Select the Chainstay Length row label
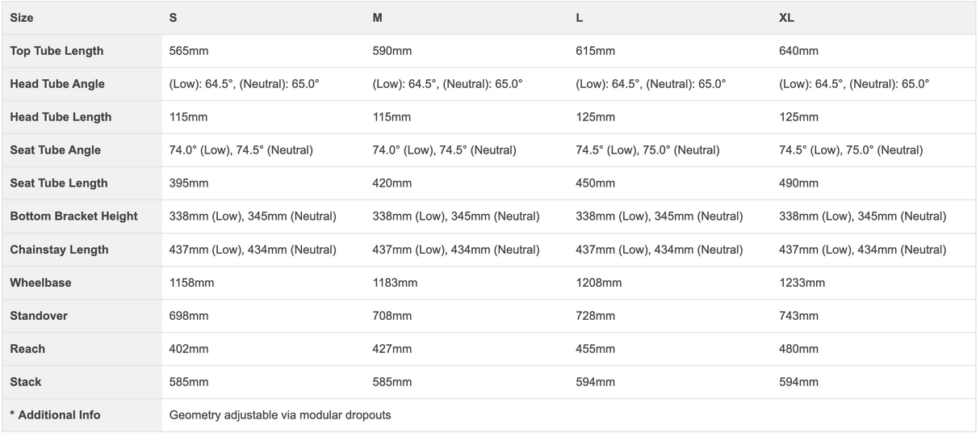980x433 pixels. tap(59, 250)
